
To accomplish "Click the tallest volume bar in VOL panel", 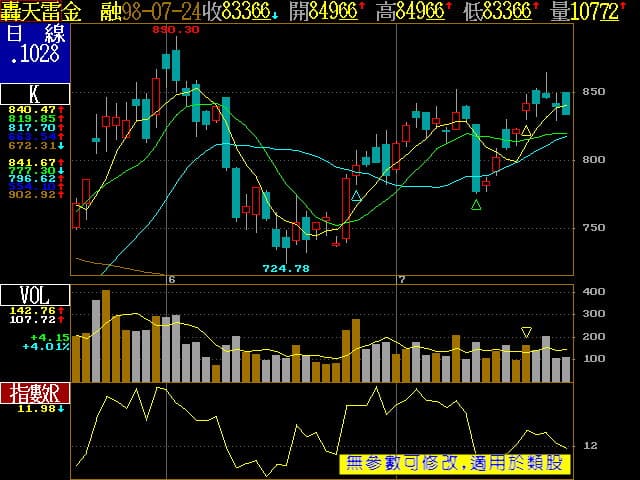I will click(x=104, y=336).
